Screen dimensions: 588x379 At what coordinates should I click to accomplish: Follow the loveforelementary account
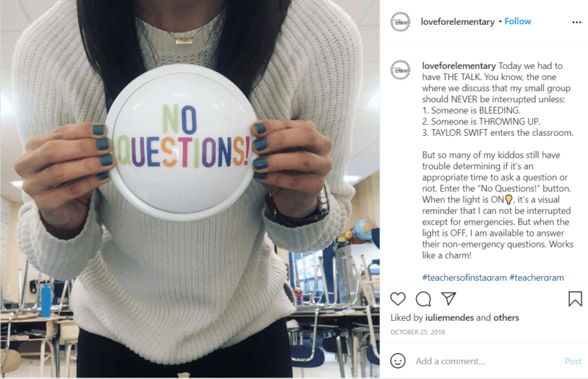pos(517,21)
